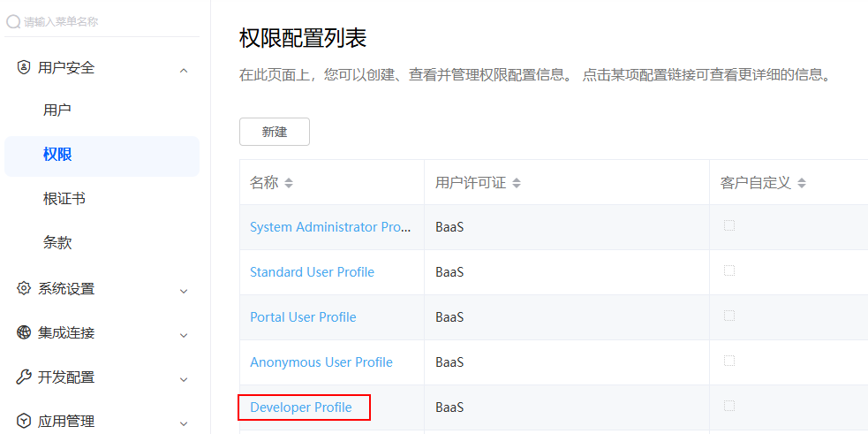Collapse the 用户安全 menu chevron
This screenshot has height=434, width=868.
pos(184,70)
